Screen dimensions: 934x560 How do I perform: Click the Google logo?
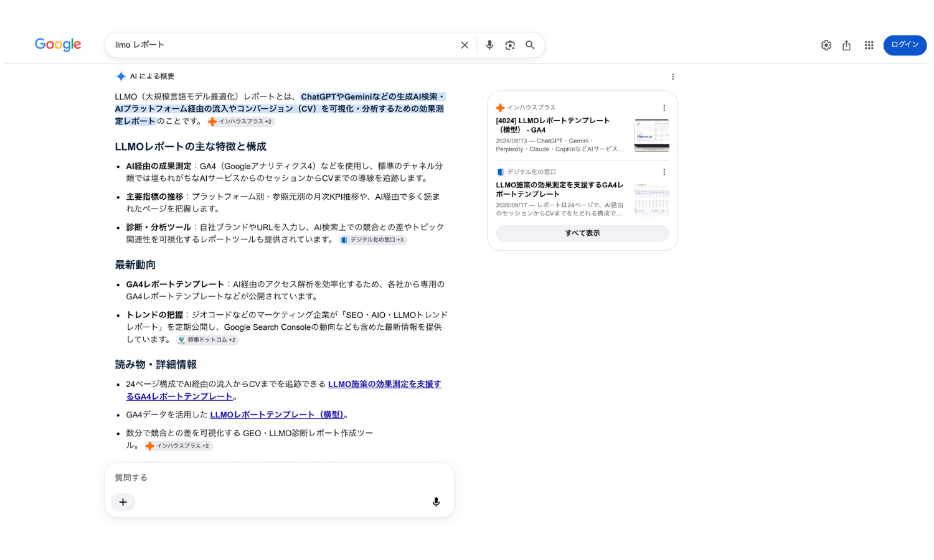pos(58,45)
